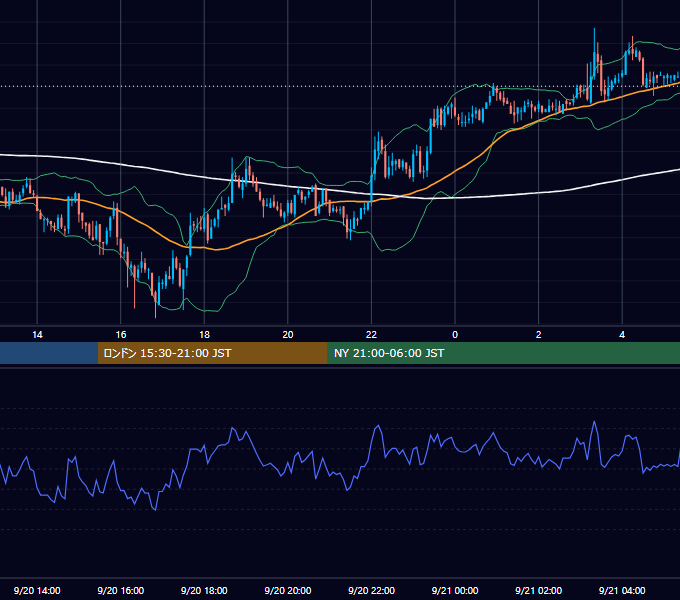Click the 9/20 20:00 date label
Viewport: 680px width, 600px height.
coord(288,590)
